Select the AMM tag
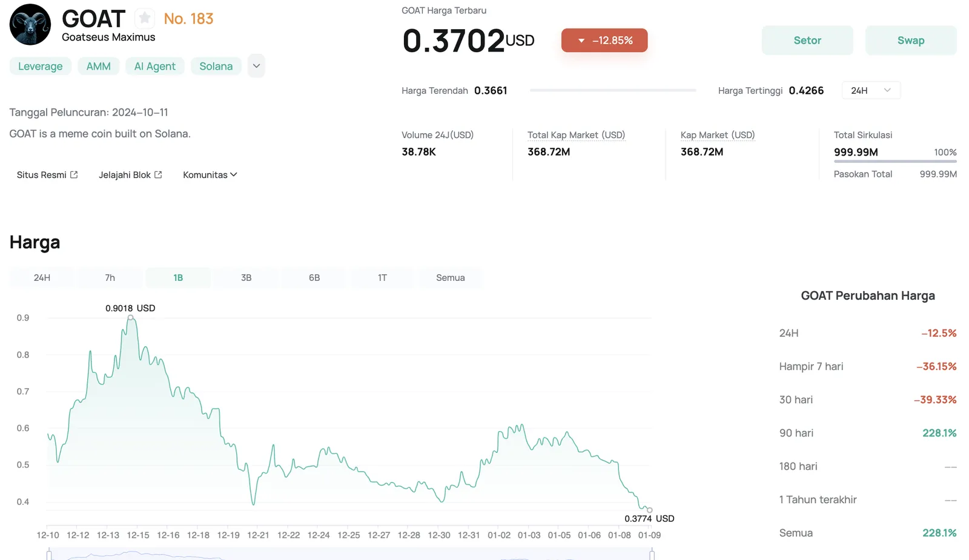The image size is (969, 560). [99, 66]
